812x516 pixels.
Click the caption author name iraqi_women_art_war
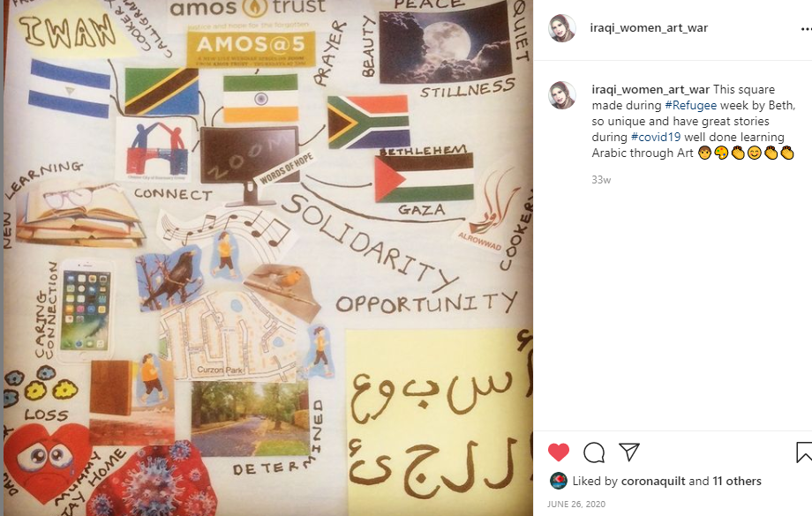(650, 90)
